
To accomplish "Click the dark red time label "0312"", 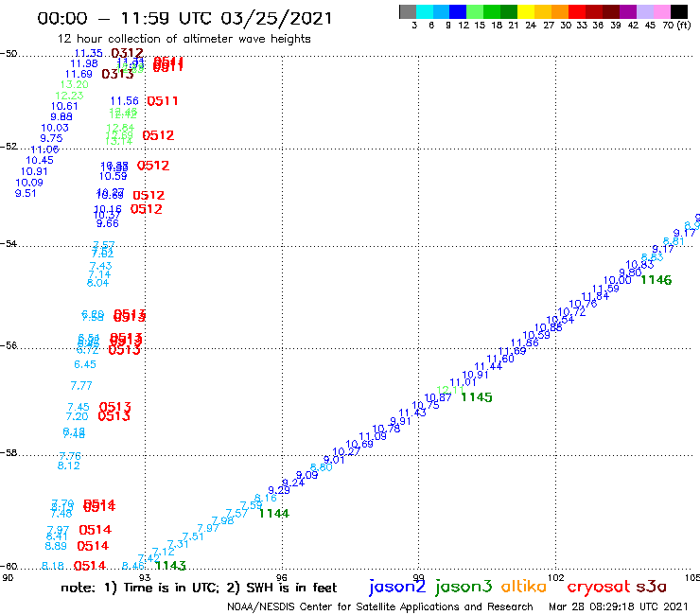I will 127,53.
